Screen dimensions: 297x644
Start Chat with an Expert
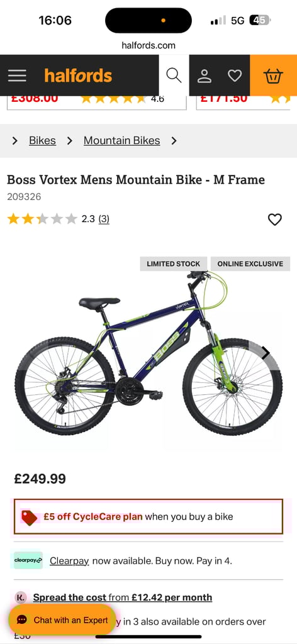(62, 620)
